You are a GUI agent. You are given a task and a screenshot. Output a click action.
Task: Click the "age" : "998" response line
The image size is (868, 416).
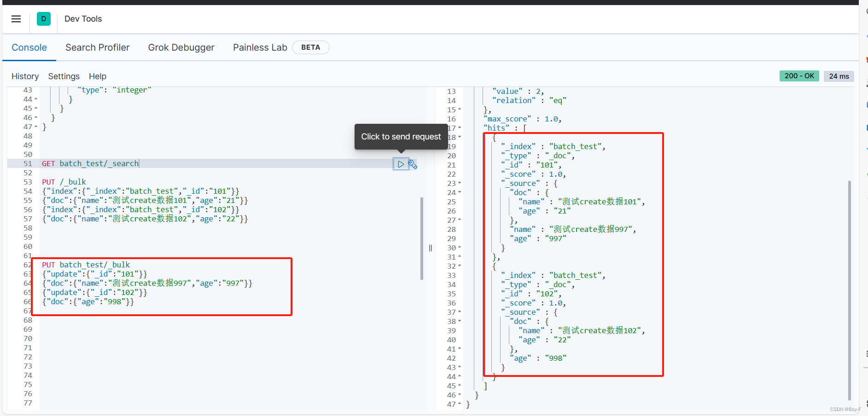[x=538, y=358]
